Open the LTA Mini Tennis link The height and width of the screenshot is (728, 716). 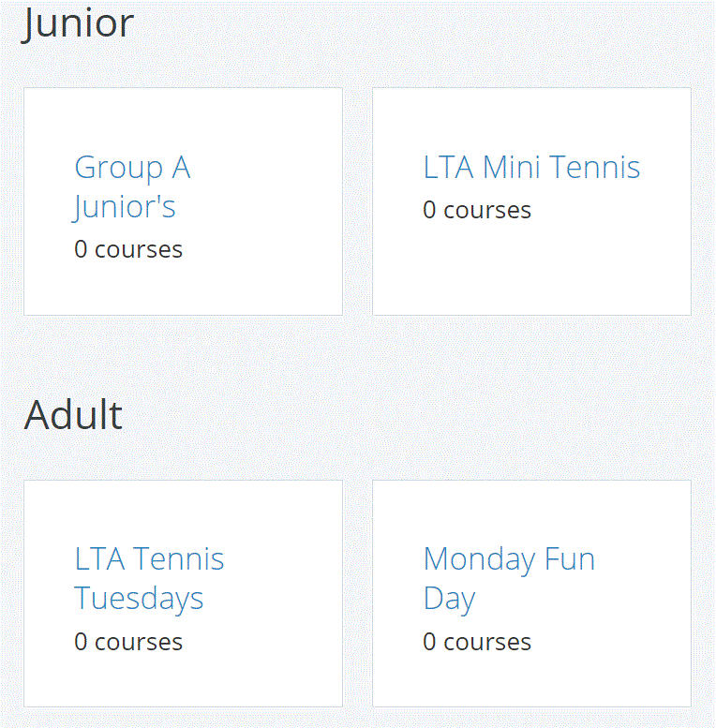pyautogui.click(x=531, y=168)
